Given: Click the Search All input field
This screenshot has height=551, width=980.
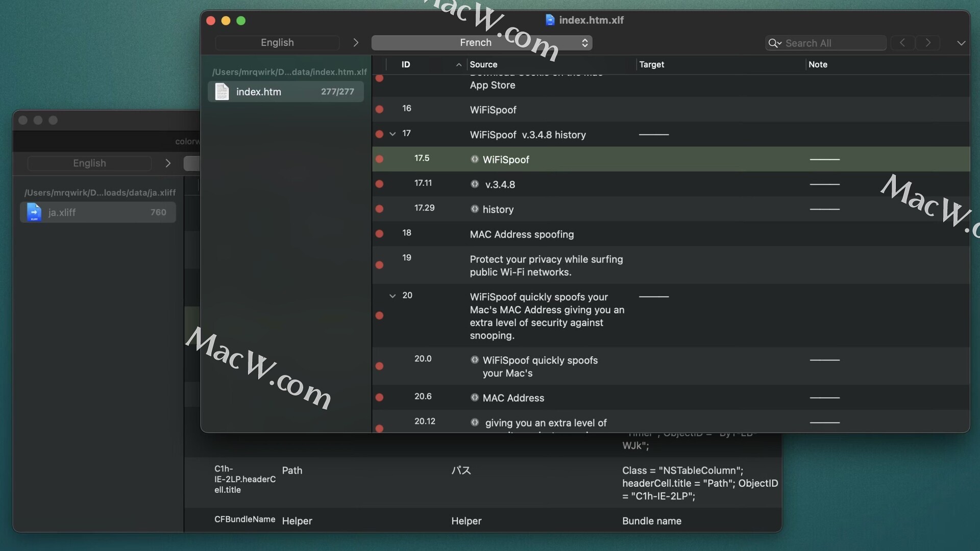Looking at the screenshot, I should 825,43.
